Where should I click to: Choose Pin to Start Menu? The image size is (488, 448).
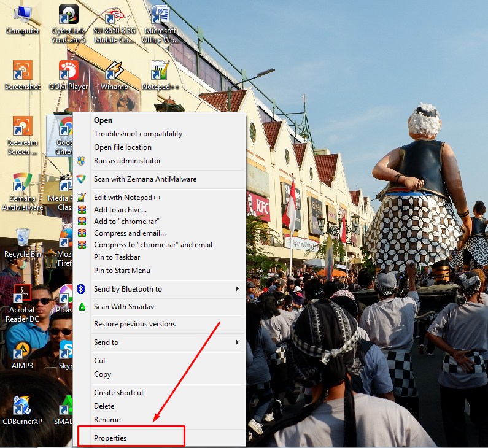pyautogui.click(x=159, y=271)
